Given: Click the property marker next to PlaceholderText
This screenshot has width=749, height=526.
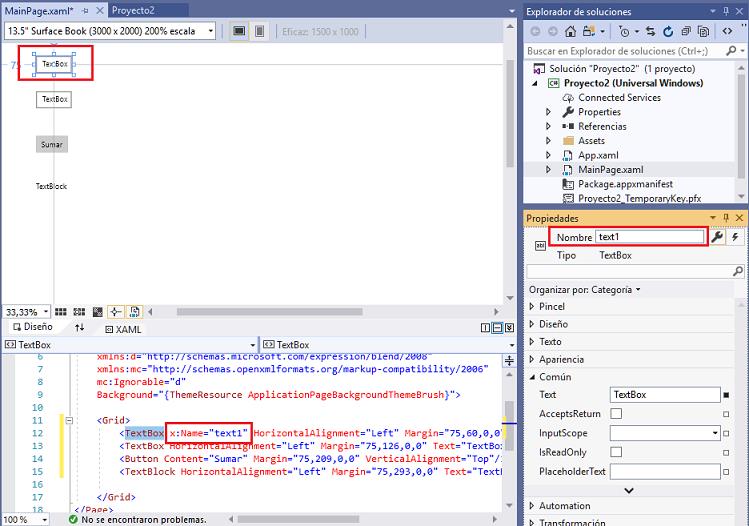Looking at the screenshot, I should coord(726,472).
